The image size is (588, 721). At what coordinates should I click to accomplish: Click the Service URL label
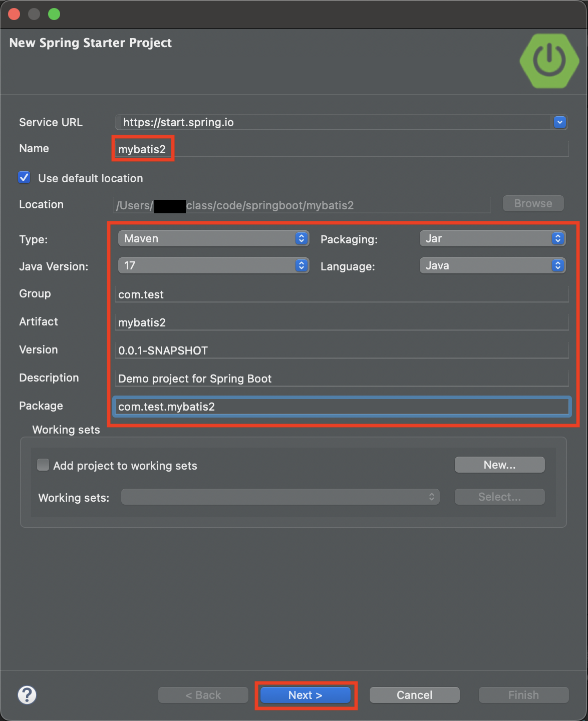[51, 122]
